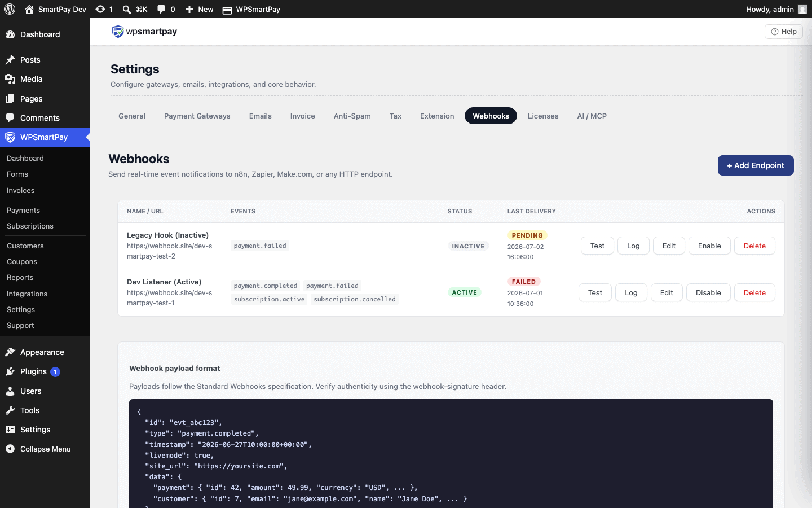This screenshot has width=812, height=508.
Task: Open the Licenses tab
Action: tap(543, 116)
